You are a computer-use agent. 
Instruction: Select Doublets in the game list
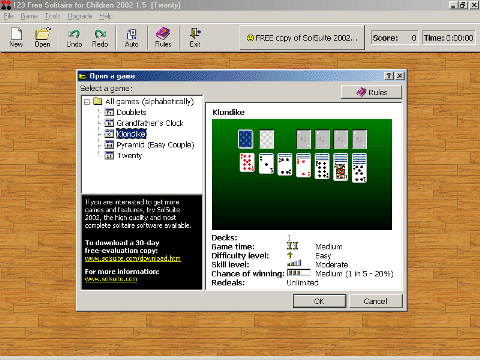[131, 112]
